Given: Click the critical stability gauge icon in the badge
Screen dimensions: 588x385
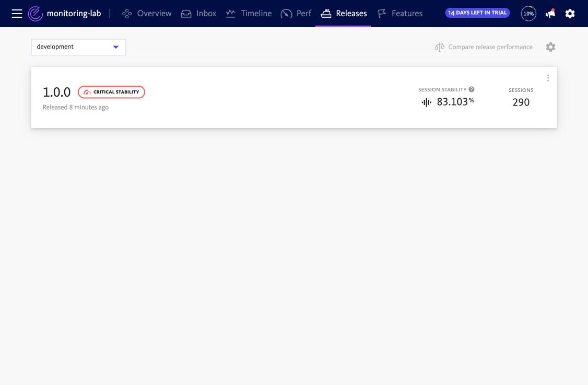Looking at the screenshot, I should (x=87, y=92).
